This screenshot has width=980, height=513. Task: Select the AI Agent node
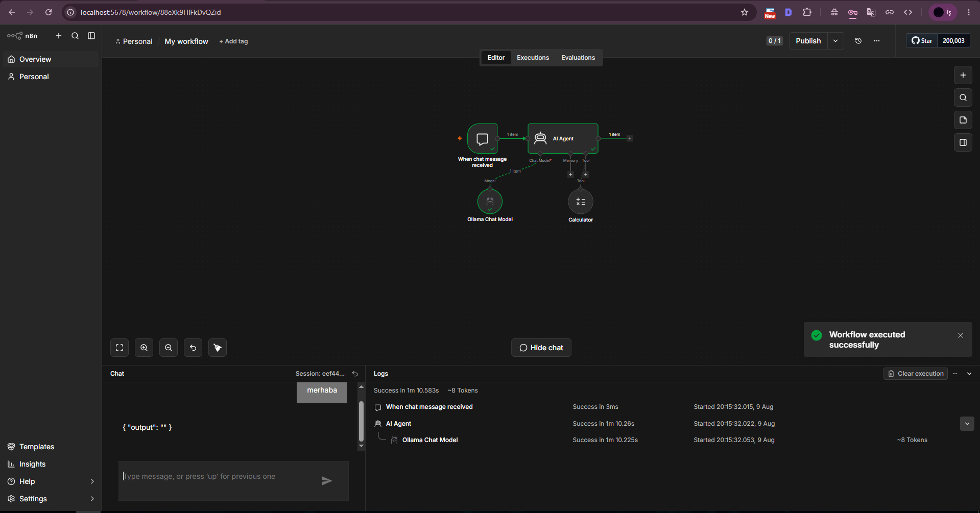pyautogui.click(x=563, y=138)
